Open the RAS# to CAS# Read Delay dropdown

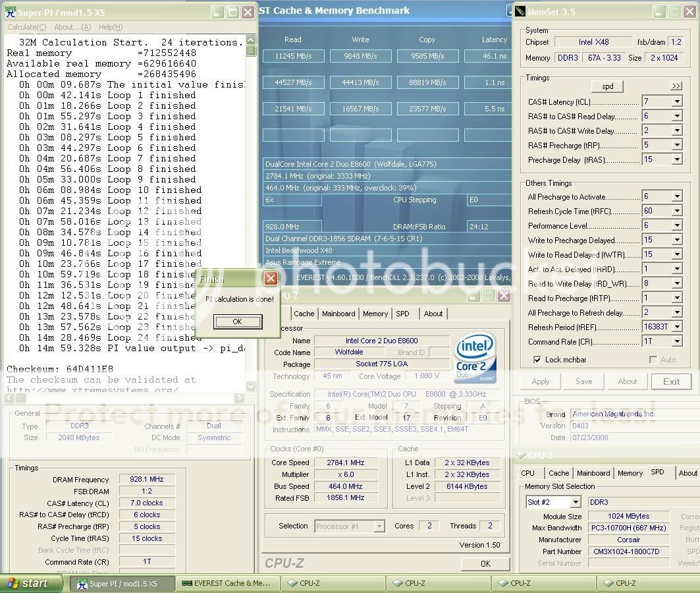tap(677, 116)
